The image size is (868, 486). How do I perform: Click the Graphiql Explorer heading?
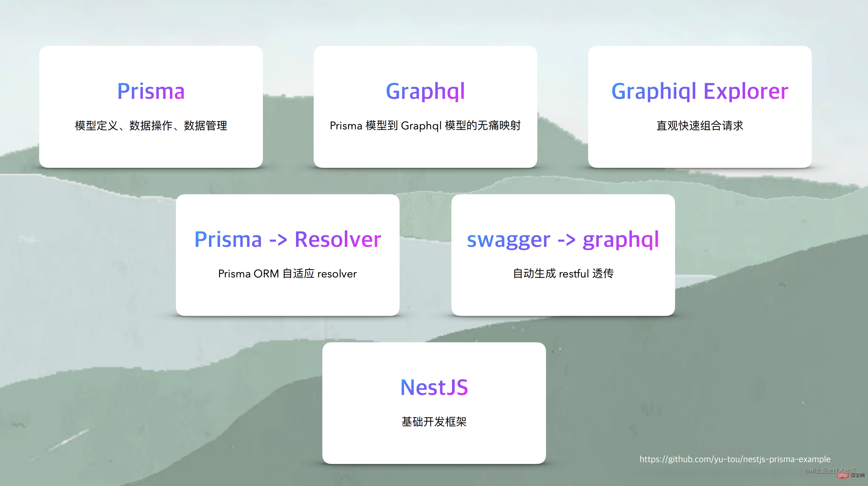699,91
